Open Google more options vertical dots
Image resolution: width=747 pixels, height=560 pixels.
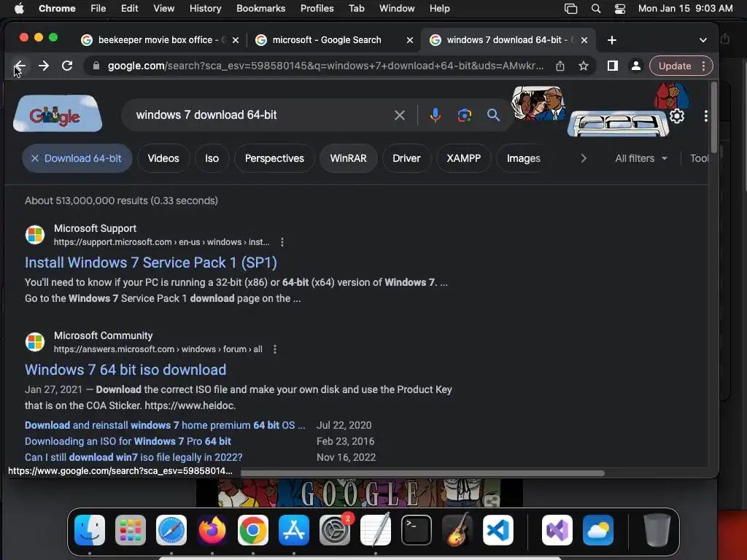pyautogui.click(x=705, y=116)
